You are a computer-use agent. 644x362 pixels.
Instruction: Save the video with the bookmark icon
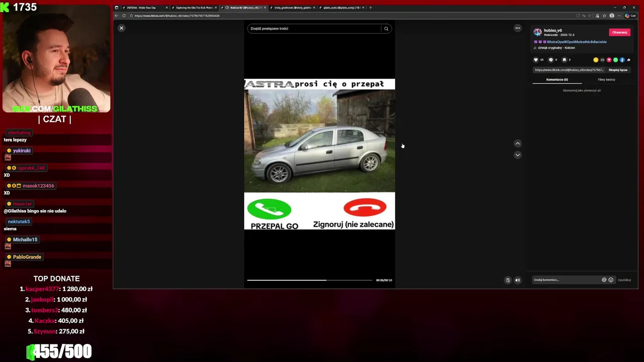click(x=565, y=60)
